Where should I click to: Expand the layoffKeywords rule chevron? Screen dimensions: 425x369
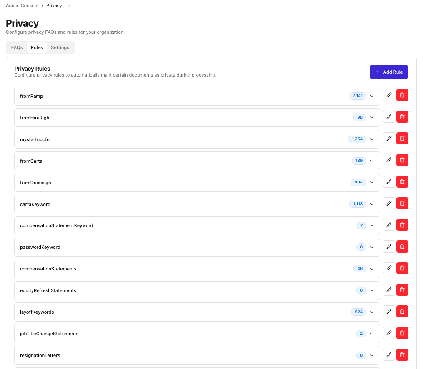click(x=372, y=312)
